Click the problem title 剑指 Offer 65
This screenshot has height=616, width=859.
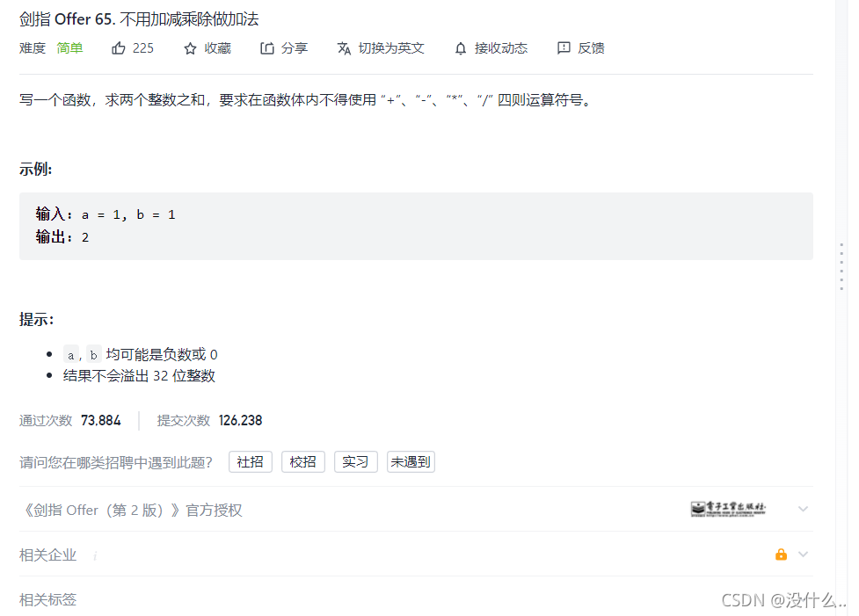coord(139,19)
